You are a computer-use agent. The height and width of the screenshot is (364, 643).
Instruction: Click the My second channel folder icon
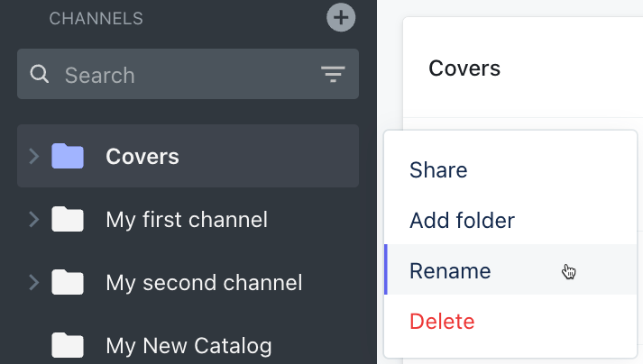68,283
